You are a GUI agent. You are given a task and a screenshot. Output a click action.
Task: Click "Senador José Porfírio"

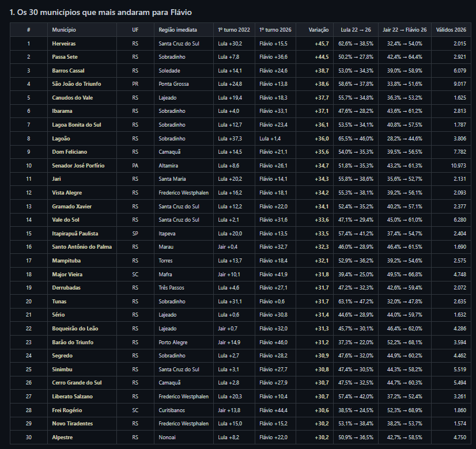click(78, 166)
